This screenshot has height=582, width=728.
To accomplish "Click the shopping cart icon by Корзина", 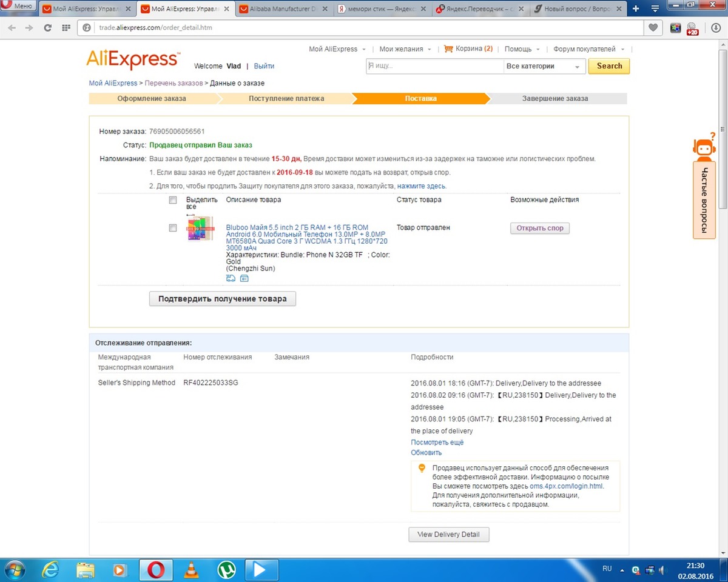I will click(448, 48).
